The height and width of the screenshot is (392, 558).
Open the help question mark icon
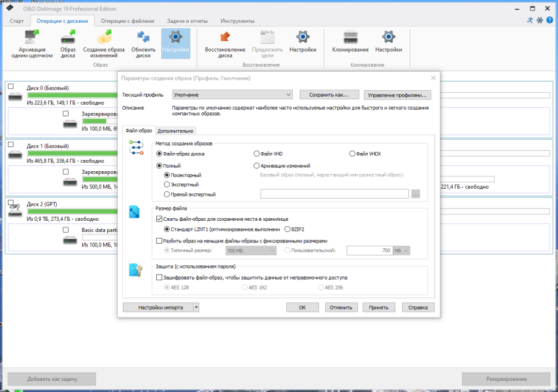[x=550, y=20]
